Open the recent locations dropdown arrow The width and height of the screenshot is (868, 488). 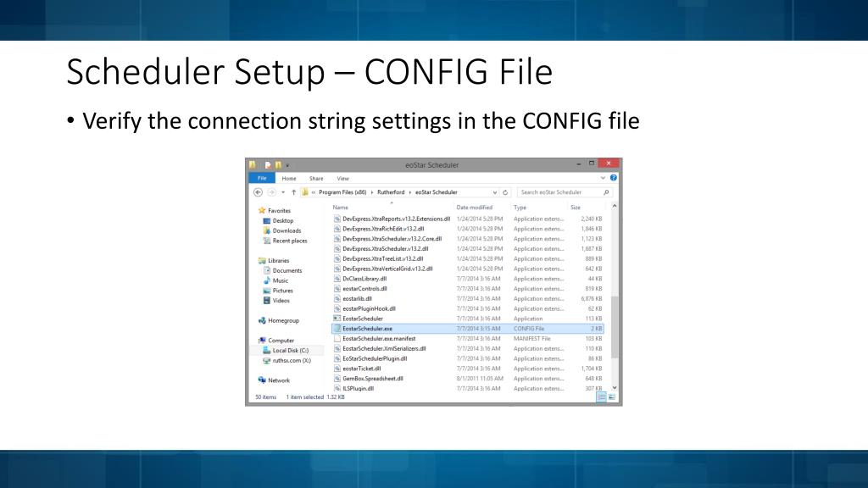point(283,192)
